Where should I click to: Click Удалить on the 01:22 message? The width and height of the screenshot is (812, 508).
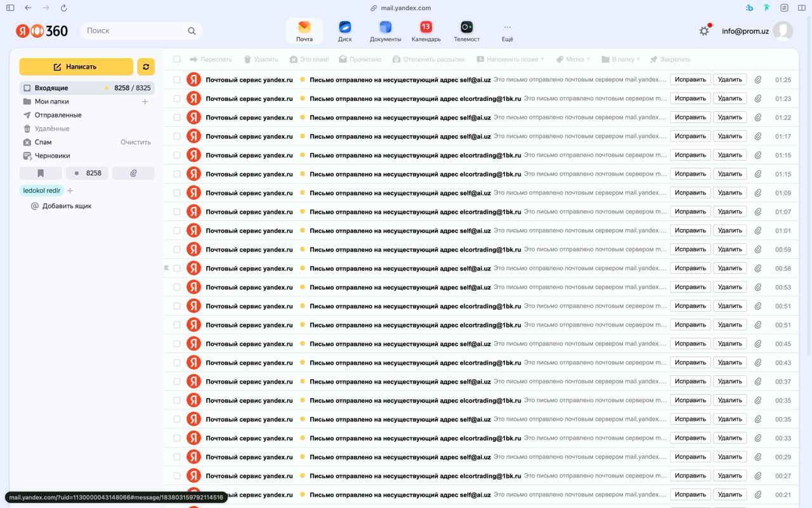(x=730, y=117)
